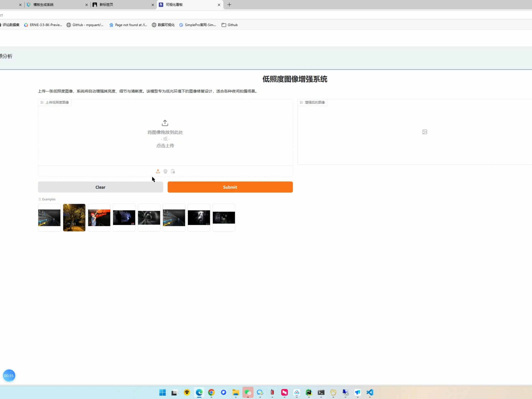This screenshot has width=532, height=399.
Task: Click the Clear button
Action: (x=101, y=187)
